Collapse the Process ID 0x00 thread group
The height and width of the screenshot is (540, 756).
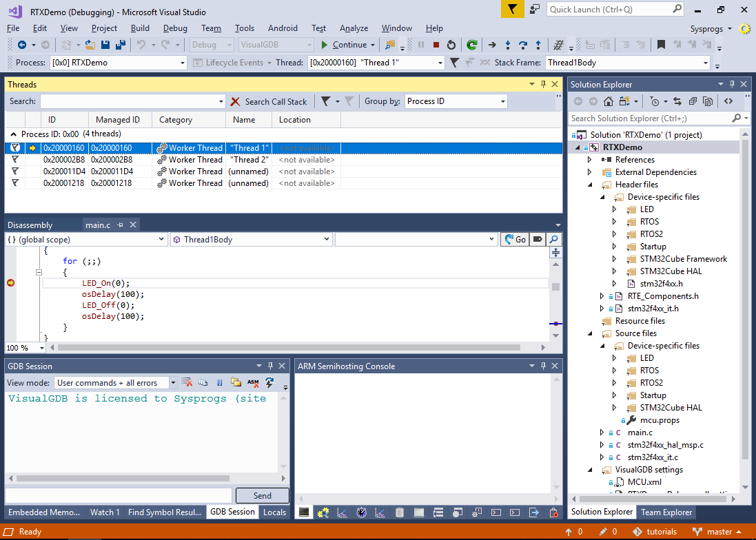14,134
